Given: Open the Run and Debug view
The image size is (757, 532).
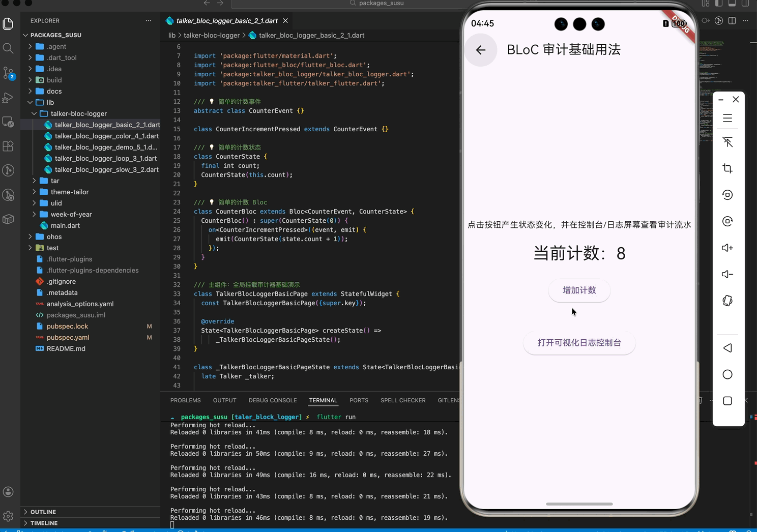Looking at the screenshot, I should 8,97.
